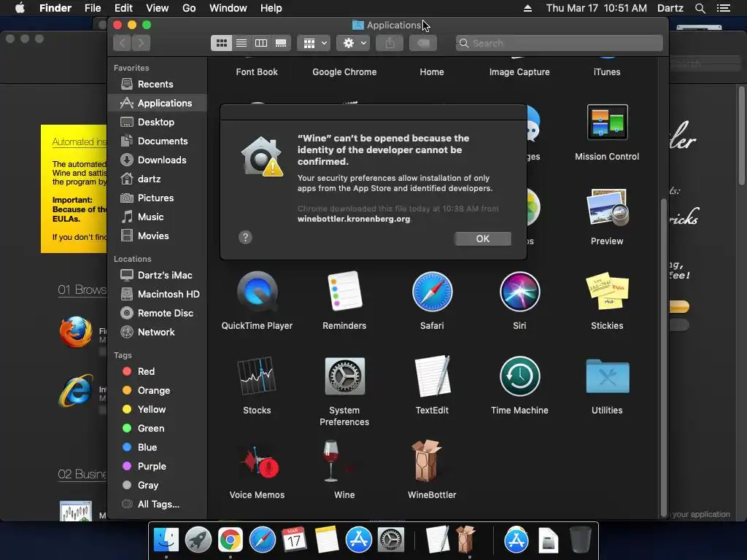Open the Siri application icon

[x=519, y=292]
